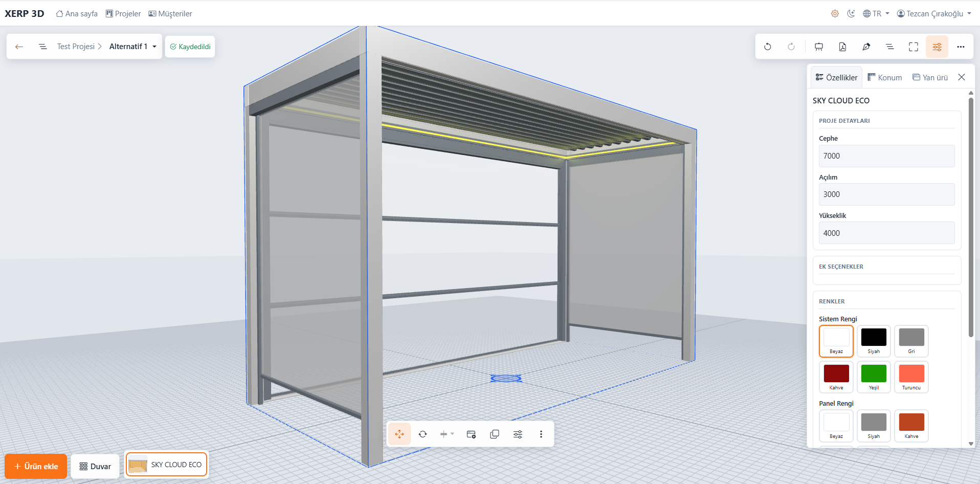This screenshot has height=484, width=980.
Task: Open the TR language dropdown
Action: 876,14
